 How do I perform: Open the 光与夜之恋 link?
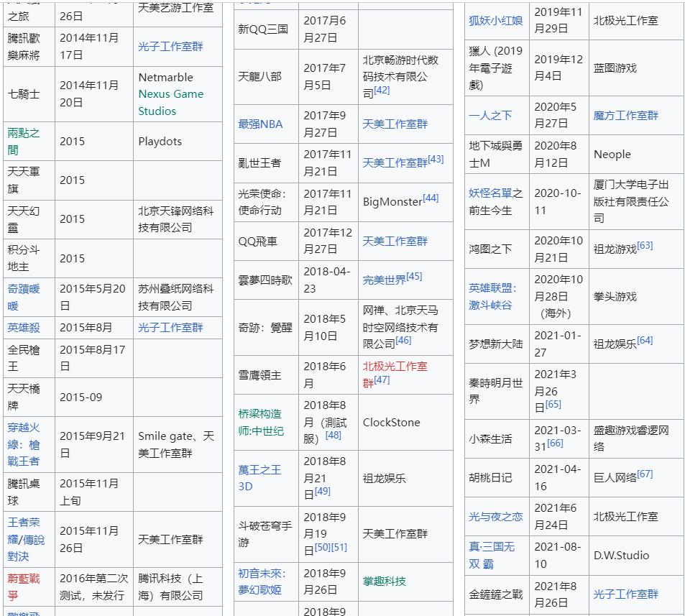495,517
